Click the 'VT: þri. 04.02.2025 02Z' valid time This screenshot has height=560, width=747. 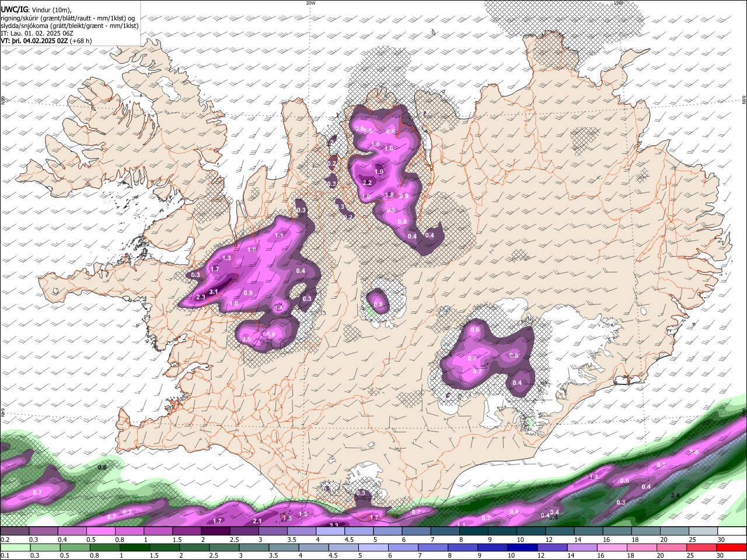tap(34, 41)
